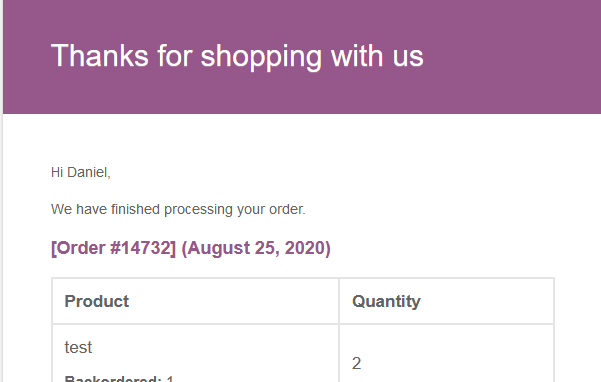The height and width of the screenshot is (382, 601).
Task: Click the "Thanks for shopping with us" heading
Action: 237,56
